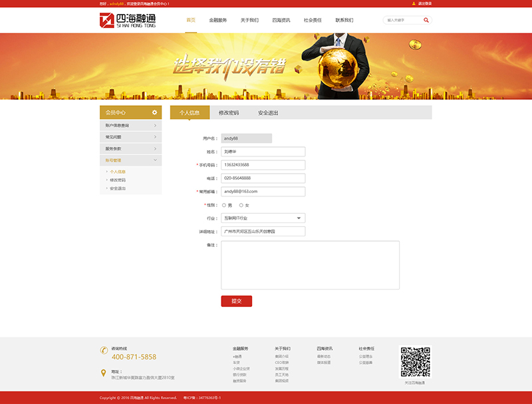Open the CEO致辞 footer link

point(281,363)
